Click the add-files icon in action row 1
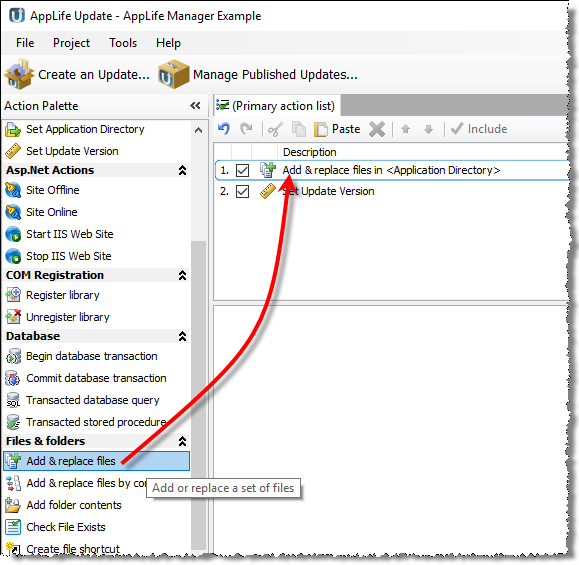This screenshot has height=565, width=579. [x=267, y=170]
